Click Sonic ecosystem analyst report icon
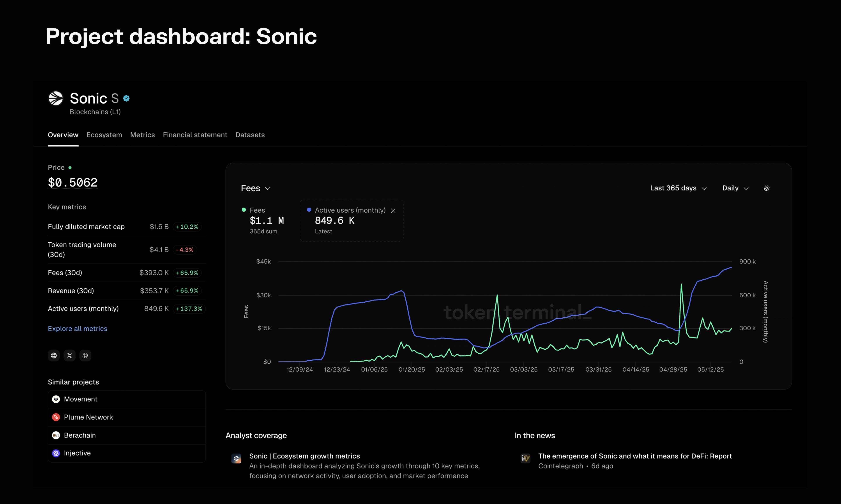This screenshot has width=841, height=504. 236,458
